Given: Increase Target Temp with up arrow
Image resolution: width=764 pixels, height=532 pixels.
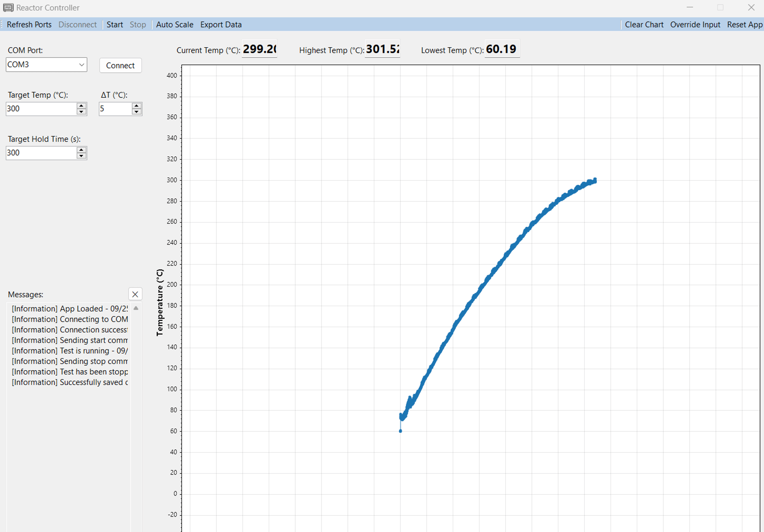Looking at the screenshot, I should 82,106.
